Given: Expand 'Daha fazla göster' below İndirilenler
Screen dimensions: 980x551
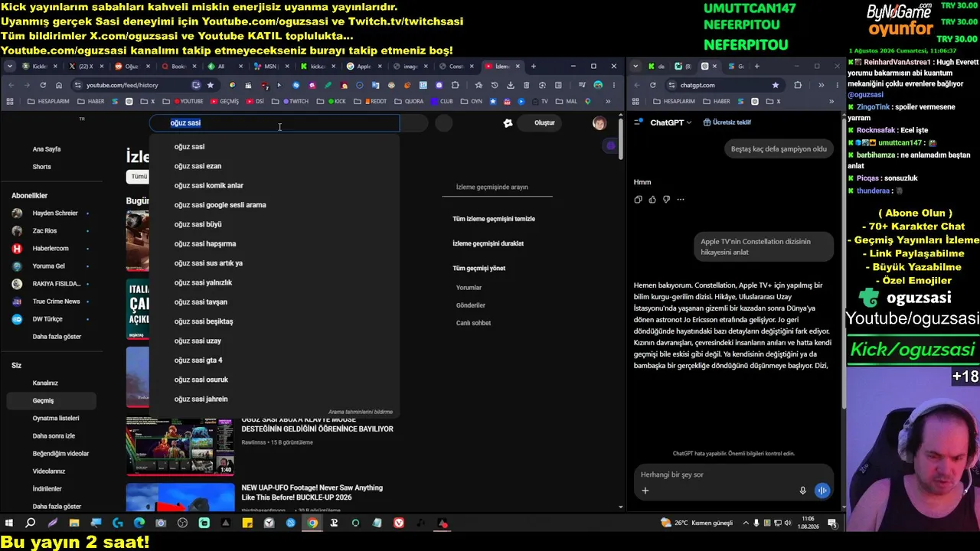Looking at the screenshot, I should pos(57,507).
